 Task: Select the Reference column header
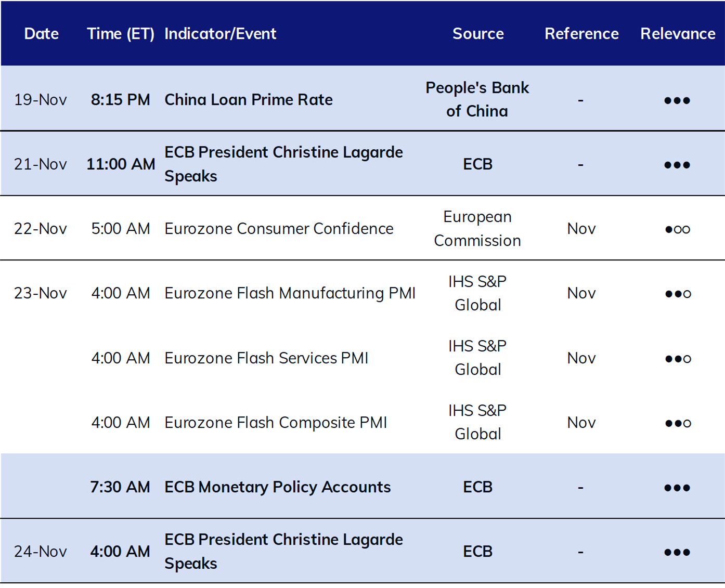(581, 34)
